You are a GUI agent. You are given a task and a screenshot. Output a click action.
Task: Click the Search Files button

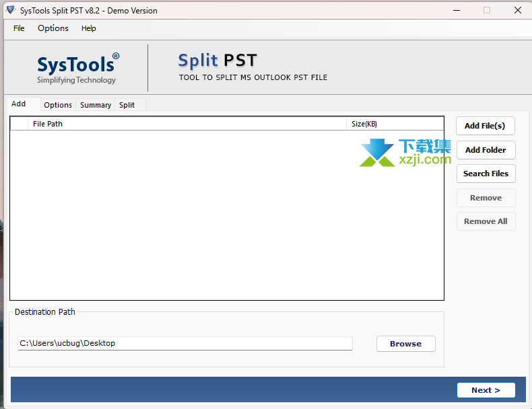486,174
